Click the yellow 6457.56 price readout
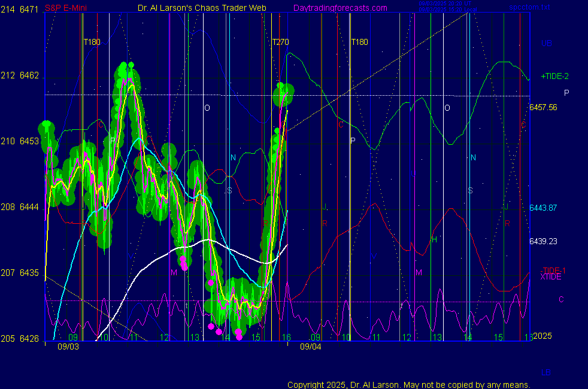 (543, 107)
